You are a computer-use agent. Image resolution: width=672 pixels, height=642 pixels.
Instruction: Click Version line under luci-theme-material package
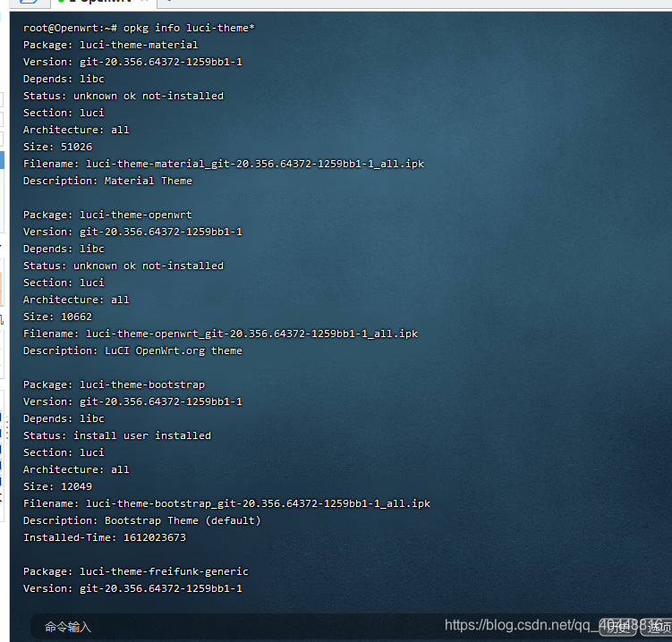(x=132, y=62)
